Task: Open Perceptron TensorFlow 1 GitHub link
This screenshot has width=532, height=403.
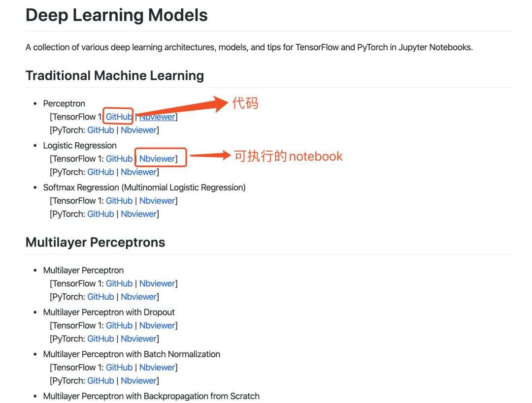Action: pos(119,117)
